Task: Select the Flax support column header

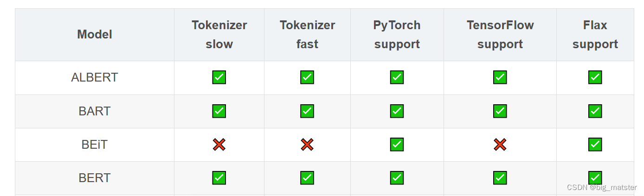Action: pyautogui.click(x=595, y=34)
